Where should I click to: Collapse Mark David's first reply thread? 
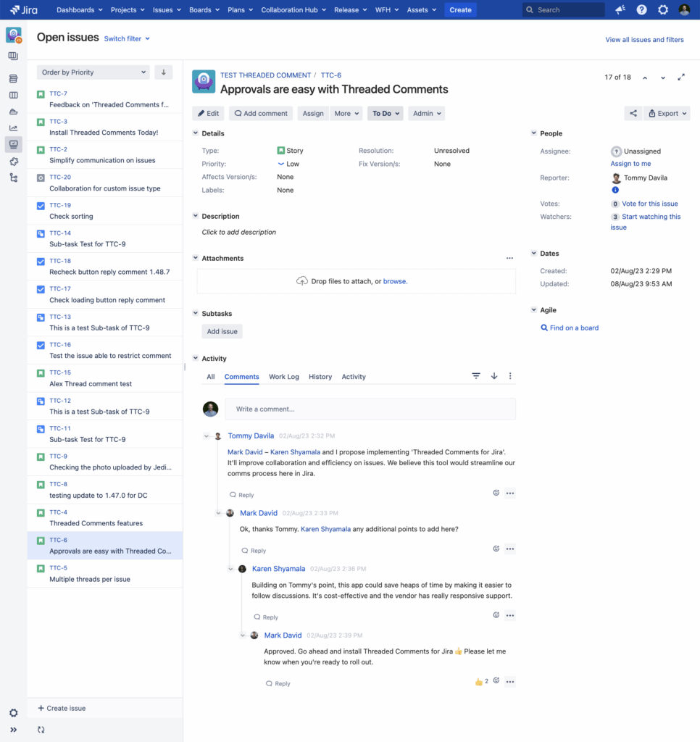pos(219,513)
